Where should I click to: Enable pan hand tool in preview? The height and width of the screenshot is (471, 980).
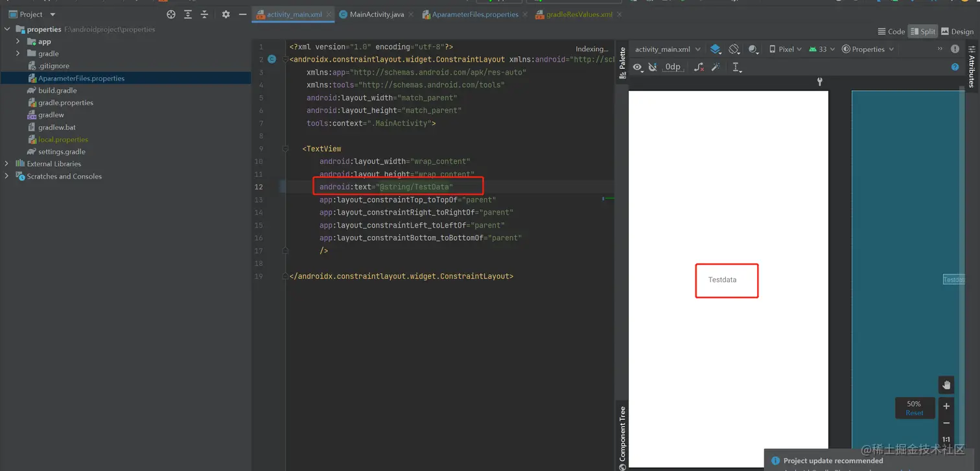click(946, 385)
